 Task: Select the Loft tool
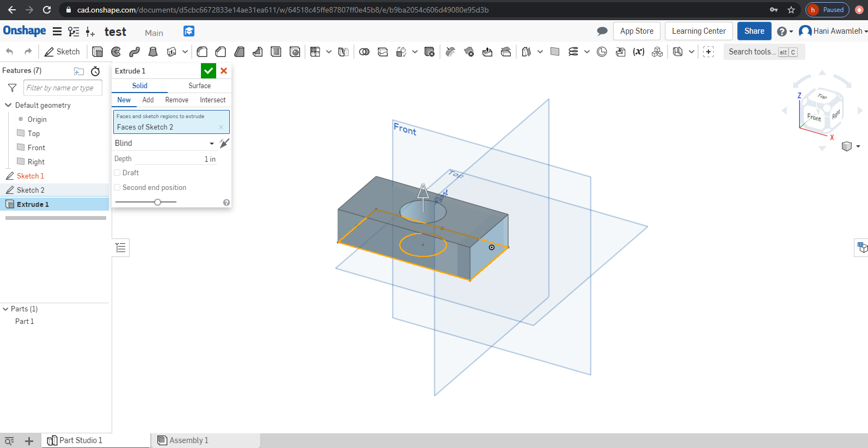click(x=153, y=52)
